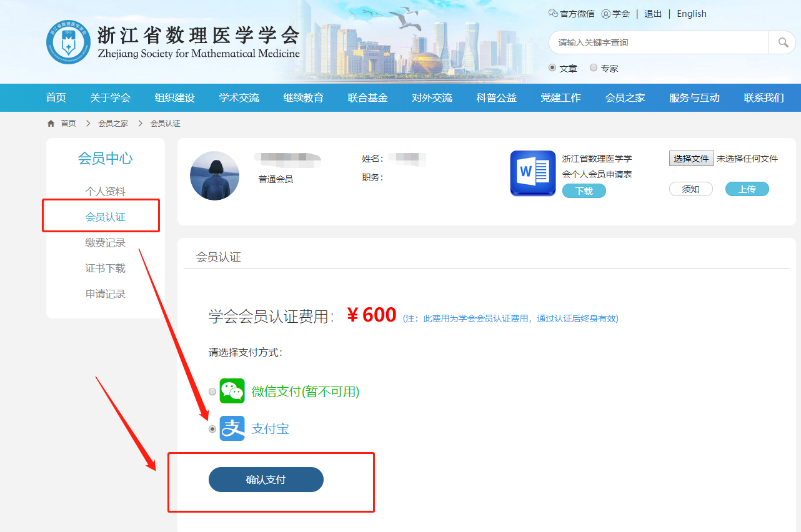Click the home icon in the breadcrumb
The height and width of the screenshot is (532, 801).
tap(51, 123)
